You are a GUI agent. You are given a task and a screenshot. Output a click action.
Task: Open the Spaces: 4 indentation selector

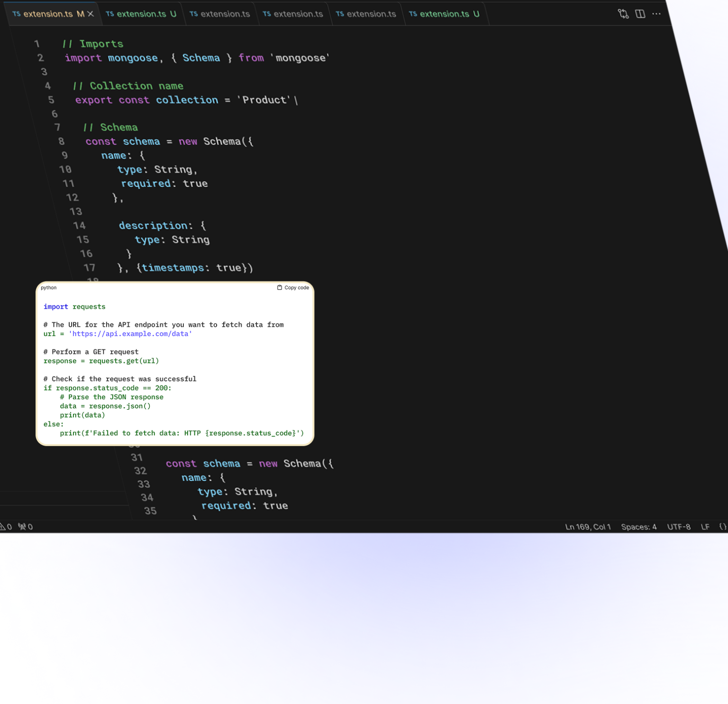tap(638, 527)
